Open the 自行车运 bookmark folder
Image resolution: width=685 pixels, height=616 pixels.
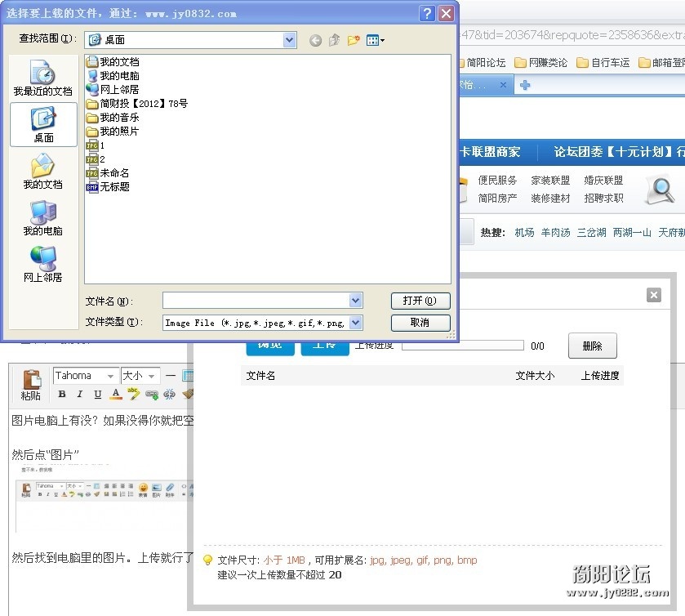(x=603, y=63)
